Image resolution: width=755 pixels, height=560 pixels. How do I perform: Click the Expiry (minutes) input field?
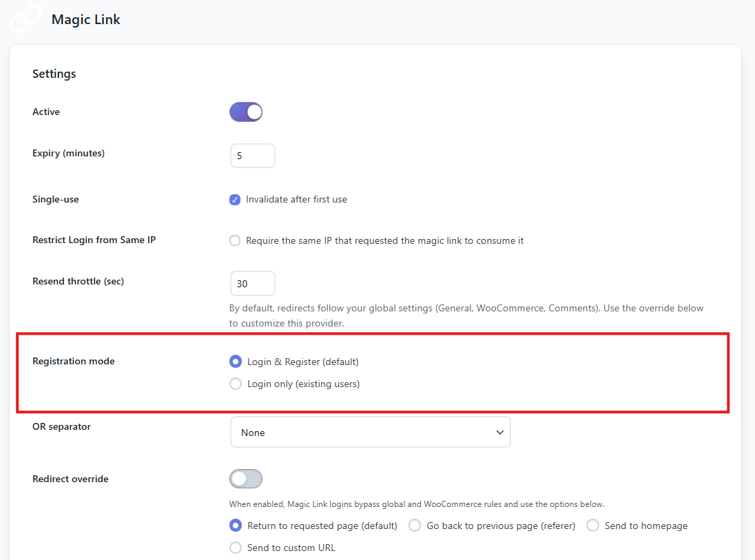(x=252, y=155)
